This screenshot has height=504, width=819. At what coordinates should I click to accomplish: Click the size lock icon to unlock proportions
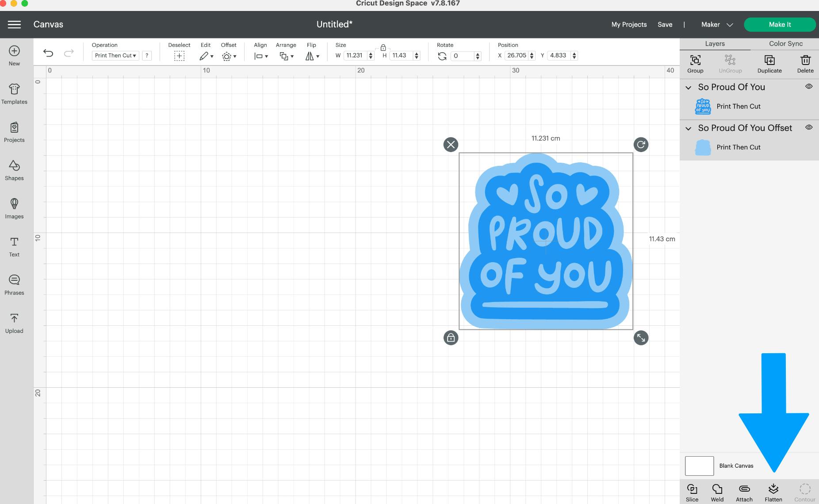383,47
